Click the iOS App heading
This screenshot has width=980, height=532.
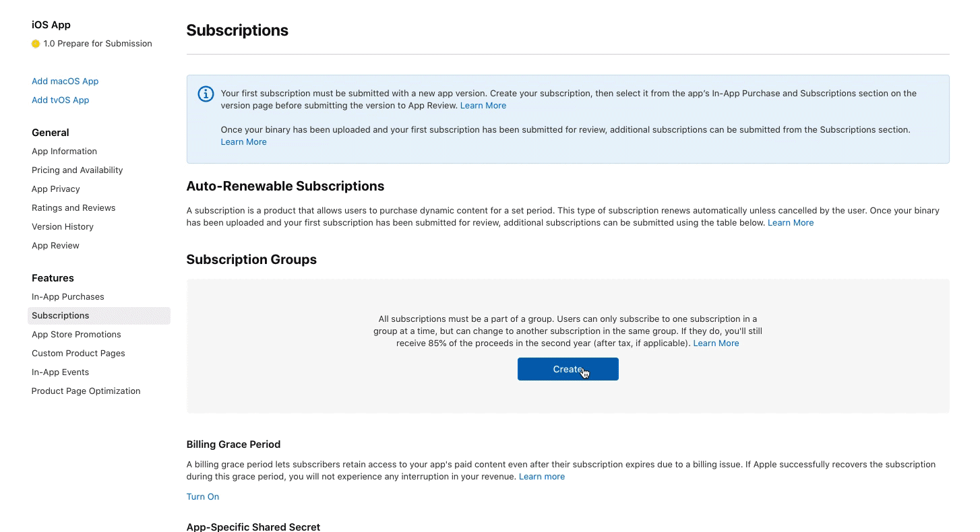51,25
